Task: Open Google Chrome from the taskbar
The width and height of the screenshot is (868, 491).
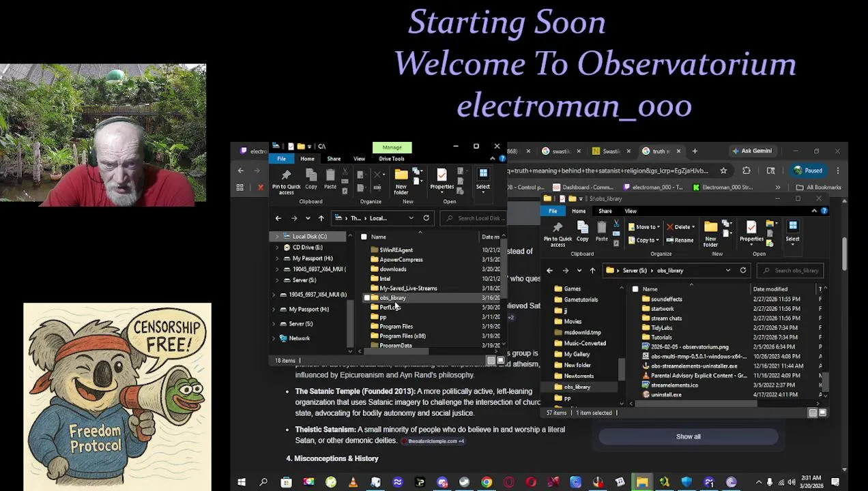Action: click(x=487, y=483)
